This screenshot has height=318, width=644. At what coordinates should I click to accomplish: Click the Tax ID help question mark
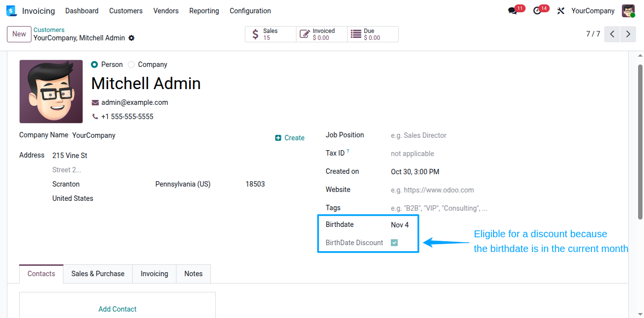click(x=348, y=152)
